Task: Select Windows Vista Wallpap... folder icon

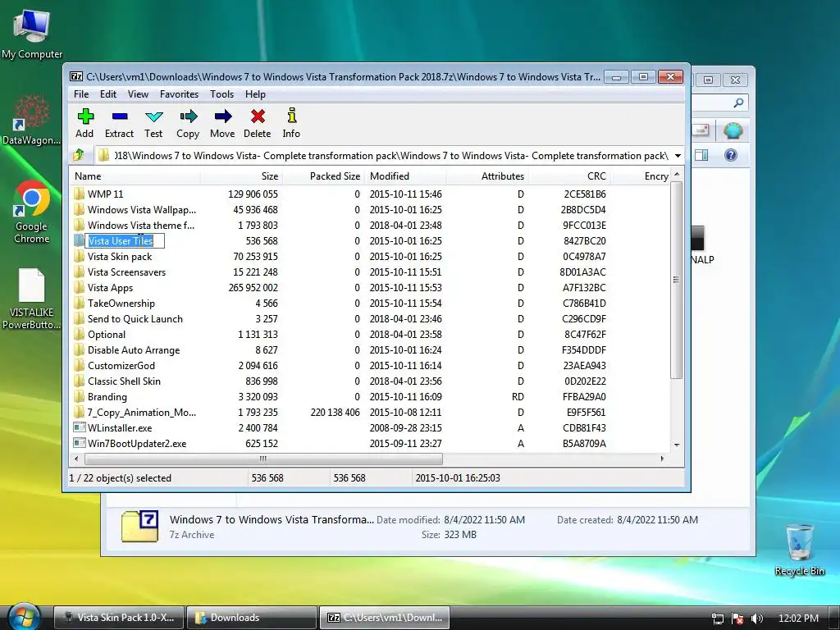Action: [80, 209]
